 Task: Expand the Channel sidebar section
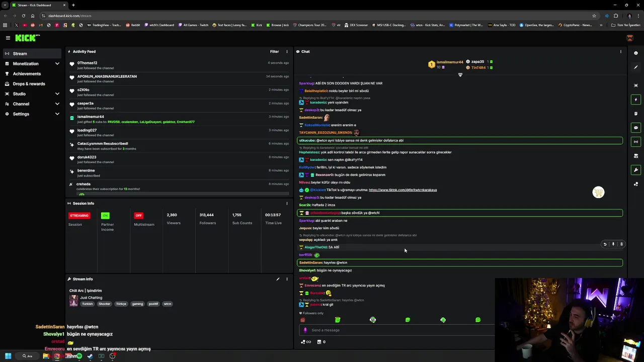(32, 104)
